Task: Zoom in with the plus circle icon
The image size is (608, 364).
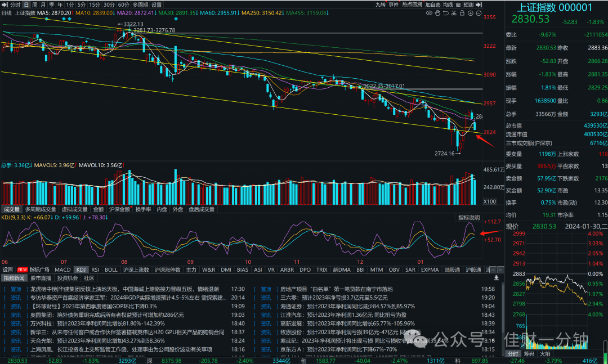Action: 470,13
